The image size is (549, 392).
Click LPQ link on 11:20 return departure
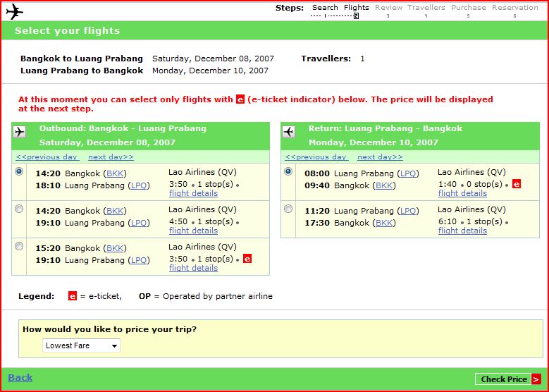[x=408, y=211]
